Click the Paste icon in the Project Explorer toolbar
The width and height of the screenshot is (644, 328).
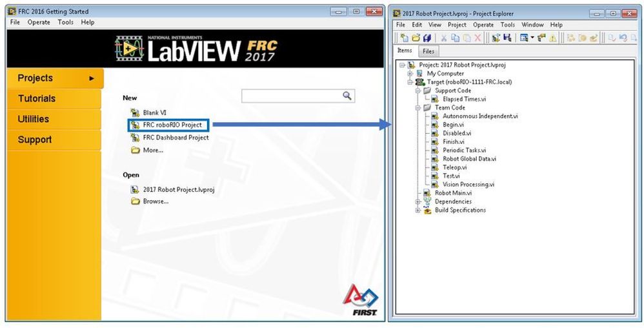click(467, 38)
